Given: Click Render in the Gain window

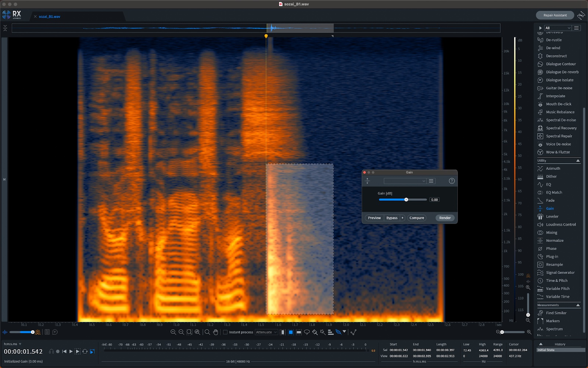Looking at the screenshot, I should tap(445, 218).
